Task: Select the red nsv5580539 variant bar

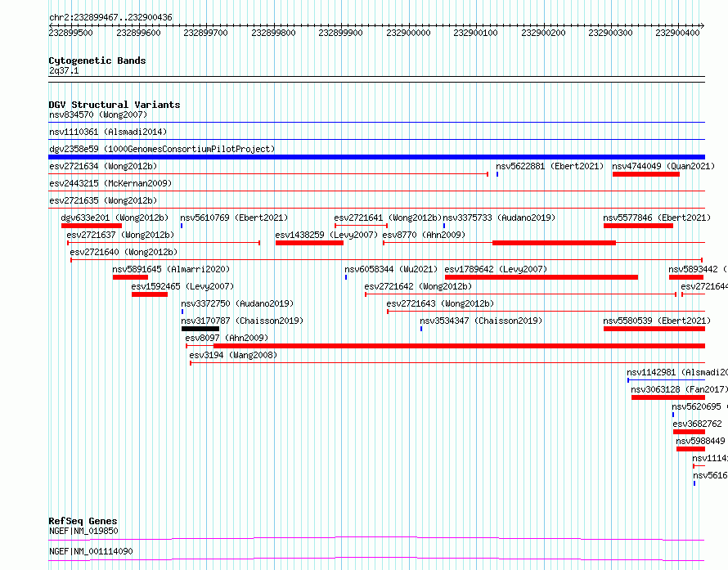Action: (654, 329)
